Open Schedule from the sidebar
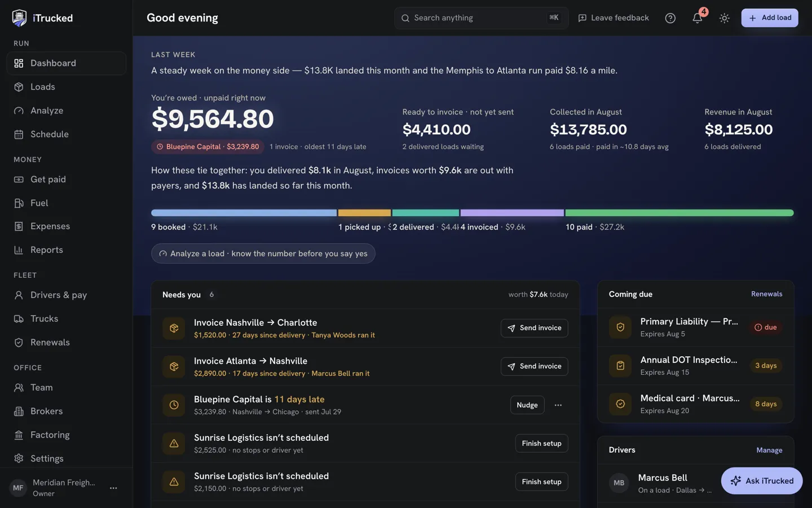This screenshot has height=508, width=812. (x=66, y=134)
